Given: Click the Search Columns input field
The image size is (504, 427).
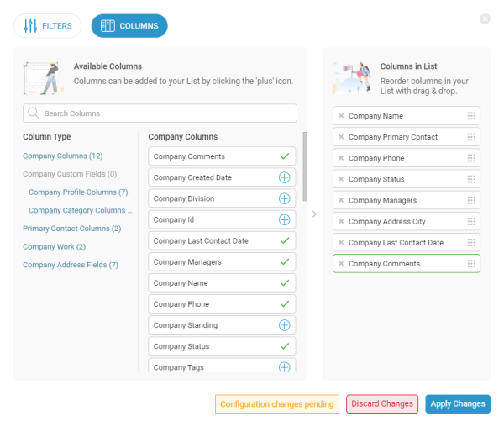Looking at the screenshot, I should [x=160, y=113].
